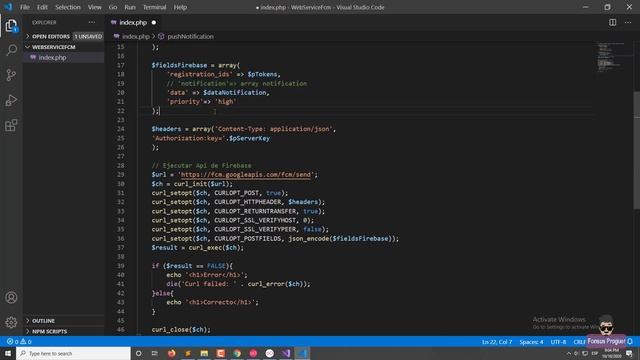Screen dimensions: 640x360
Task: Open the File menu
Action: pos(25,7)
